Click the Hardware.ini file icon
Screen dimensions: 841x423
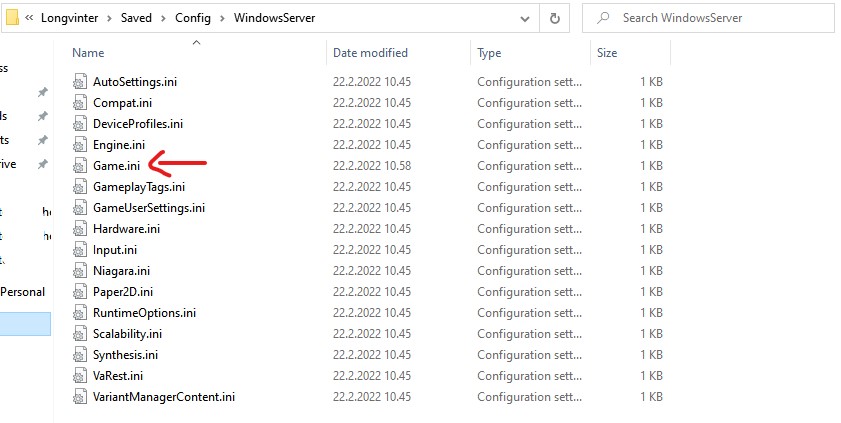pos(81,229)
